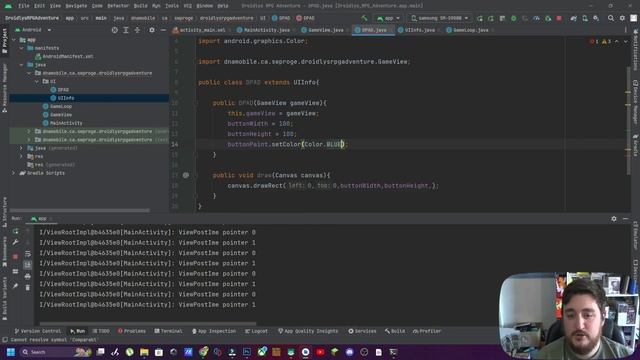
Task: Click the Make Project hammer icon
Action: (x=364, y=18)
